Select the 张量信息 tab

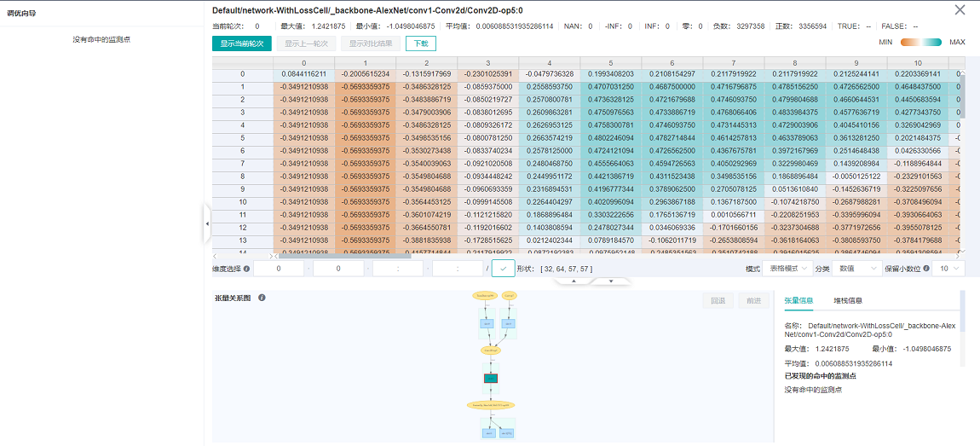pos(798,300)
